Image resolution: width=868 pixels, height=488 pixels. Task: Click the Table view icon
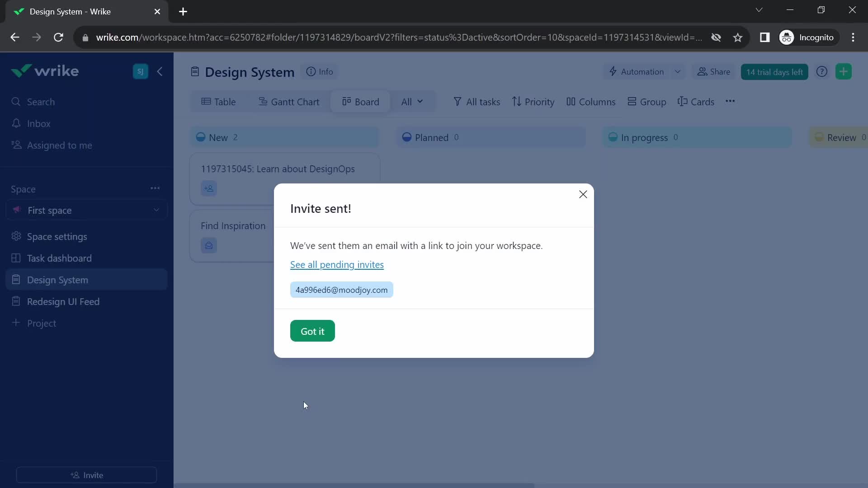(x=206, y=101)
